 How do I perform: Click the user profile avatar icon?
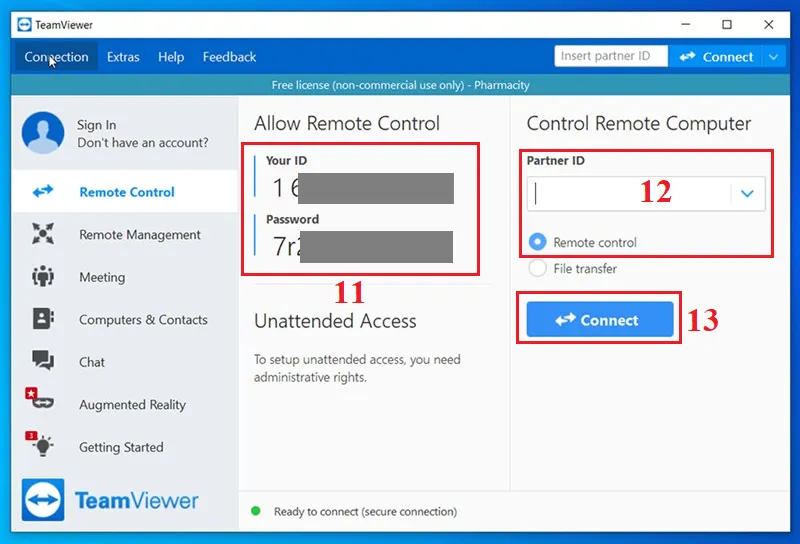tap(43, 133)
